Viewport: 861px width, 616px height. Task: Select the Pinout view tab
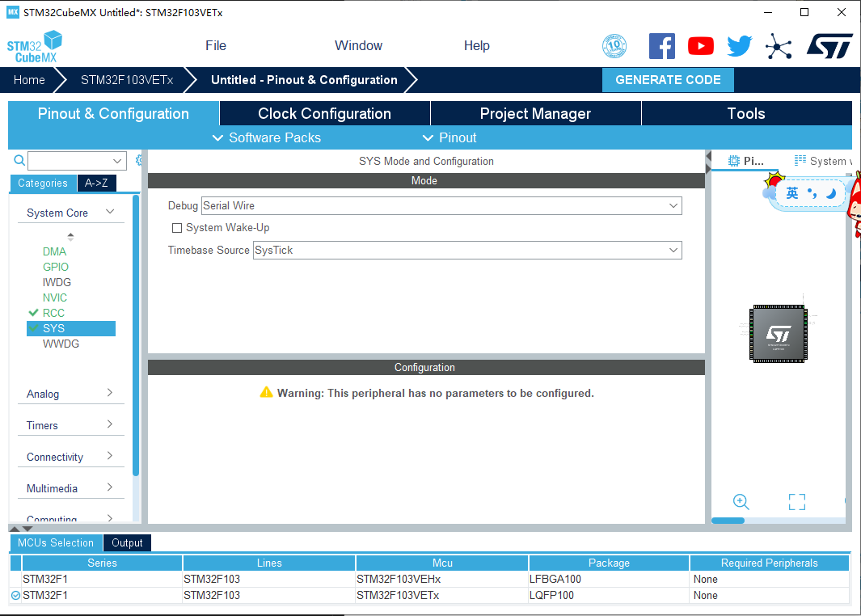click(x=745, y=161)
